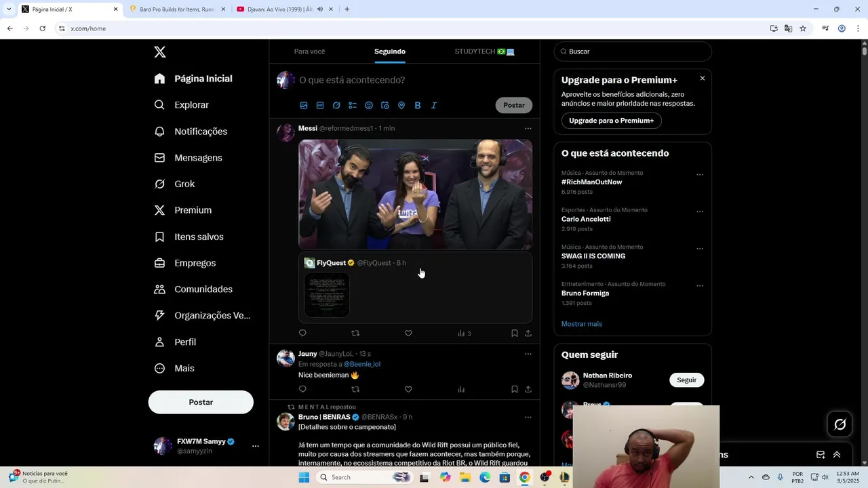The image size is (868, 488).
Task: Switch to the STUDYTECH tab
Action: 484,52
